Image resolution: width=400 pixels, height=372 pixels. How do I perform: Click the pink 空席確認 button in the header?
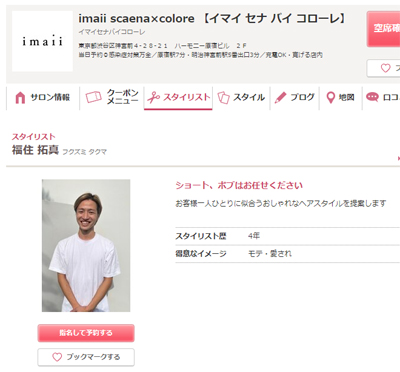click(x=383, y=29)
